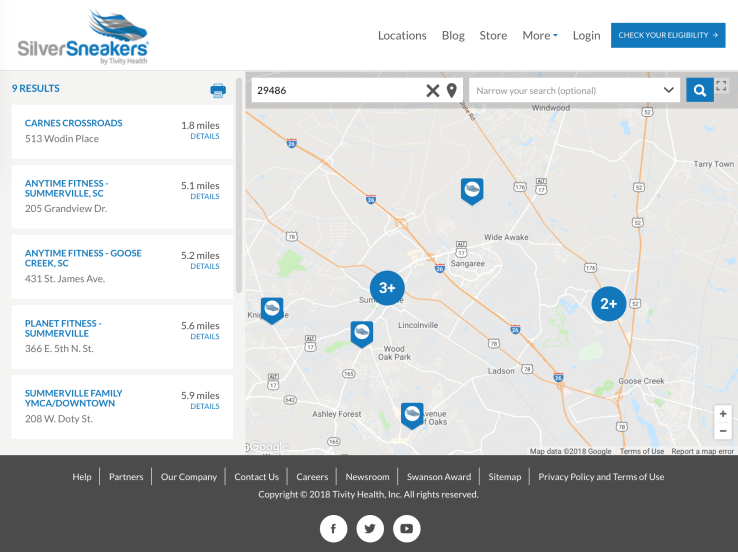Open the Facebook social icon
This screenshot has height=552, width=738.
tap(333, 528)
